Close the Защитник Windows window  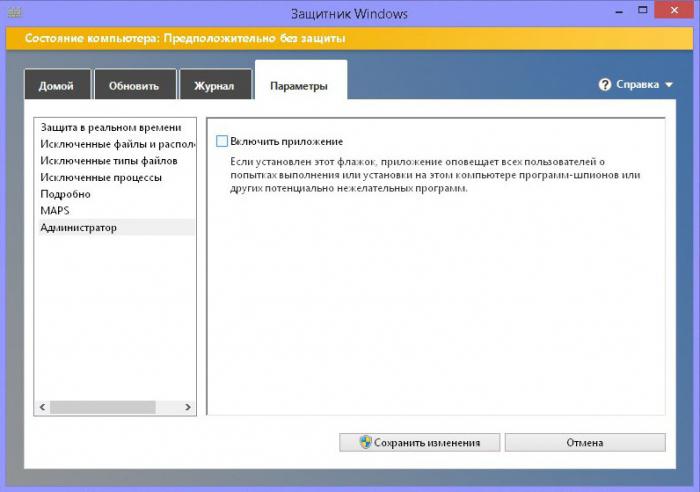pos(674,10)
